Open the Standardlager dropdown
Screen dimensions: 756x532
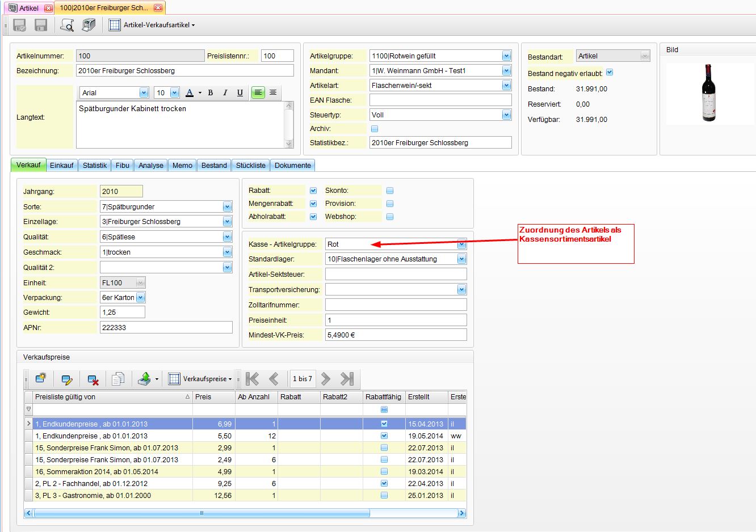pos(461,259)
